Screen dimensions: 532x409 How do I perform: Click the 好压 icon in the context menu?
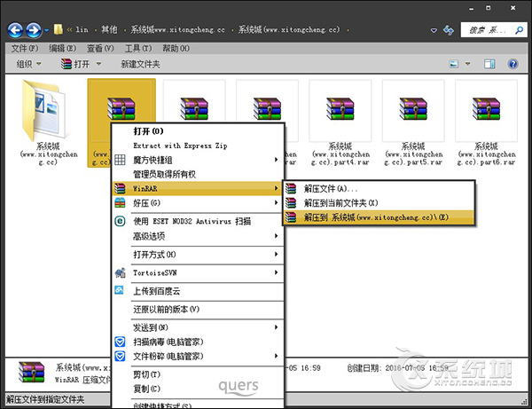tap(120, 203)
